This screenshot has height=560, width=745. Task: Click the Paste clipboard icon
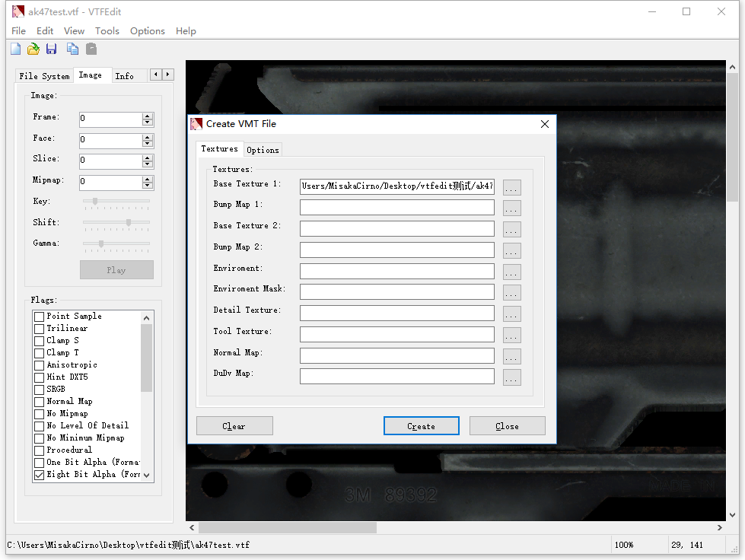(x=91, y=49)
